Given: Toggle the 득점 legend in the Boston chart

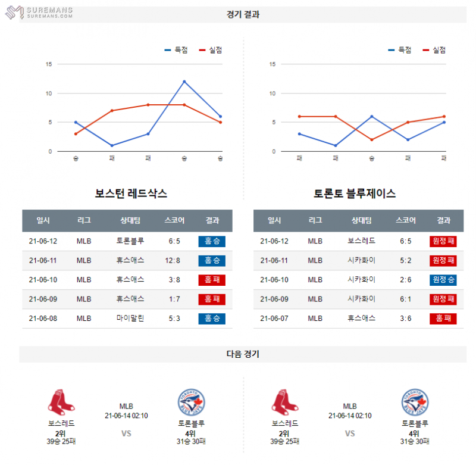Looking at the screenshot, I should [x=177, y=51].
